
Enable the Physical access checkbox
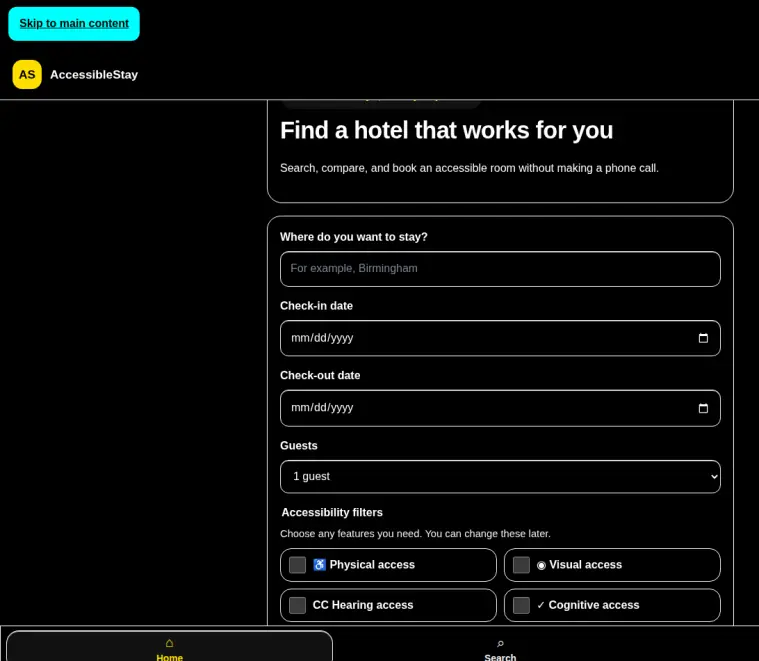click(x=297, y=565)
